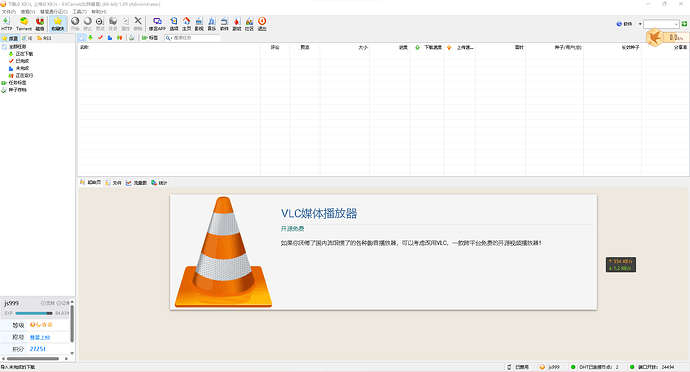Select Downloading in sidebar tree
The image size is (690, 372).
(24, 54)
